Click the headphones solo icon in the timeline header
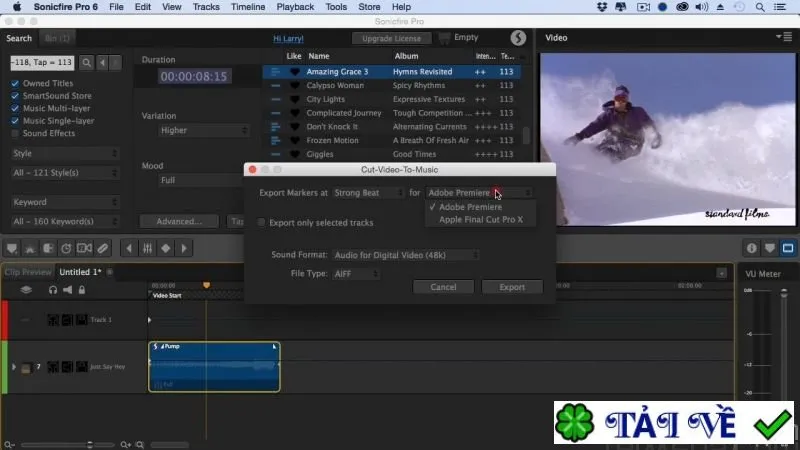800x450 pixels. 53,290
